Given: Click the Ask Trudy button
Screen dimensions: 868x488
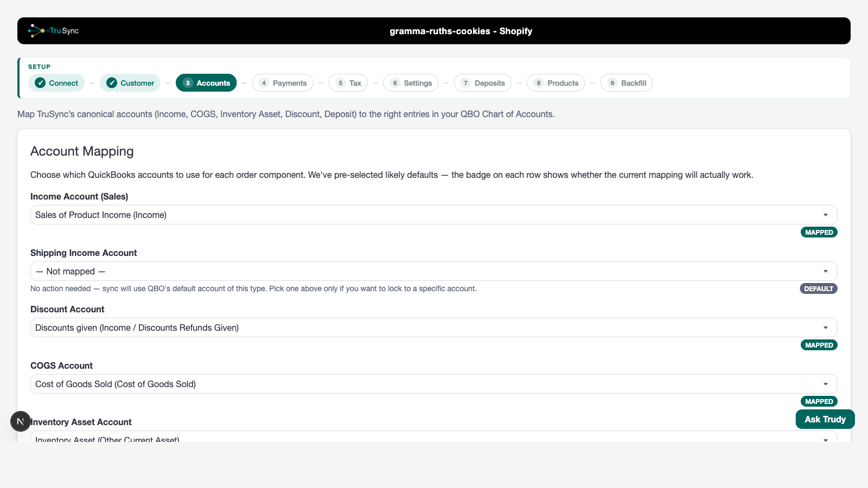Looking at the screenshot, I should click(x=825, y=419).
